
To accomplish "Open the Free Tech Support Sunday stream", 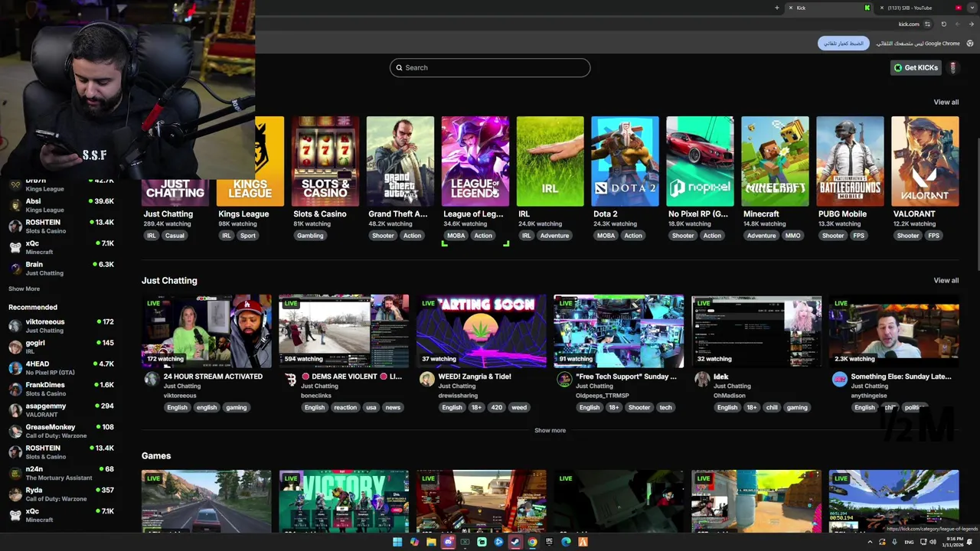I will point(619,331).
